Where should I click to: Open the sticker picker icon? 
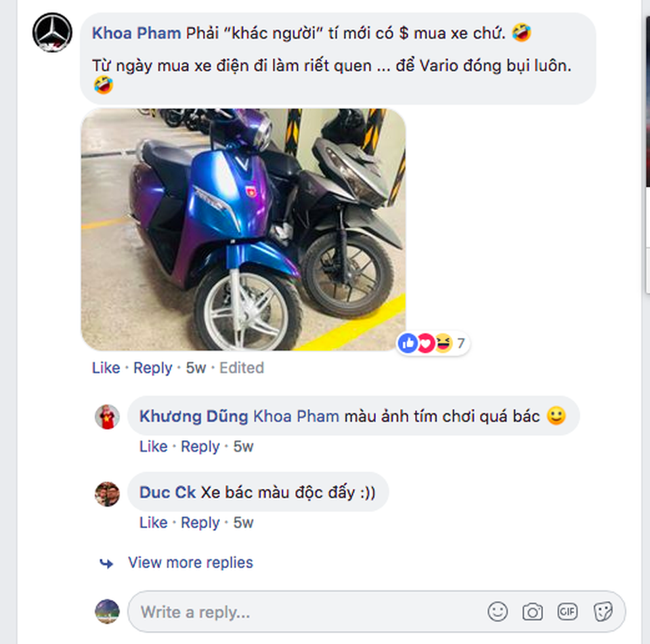tap(603, 611)
